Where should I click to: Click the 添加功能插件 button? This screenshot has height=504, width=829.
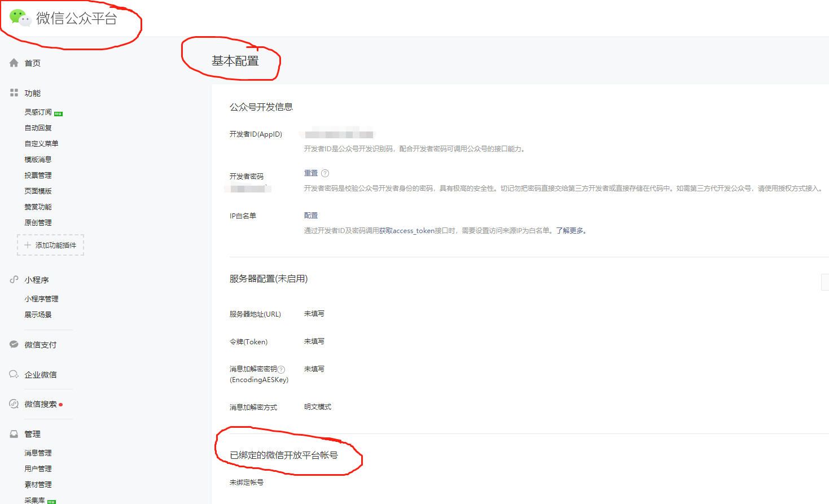[51, 245]
